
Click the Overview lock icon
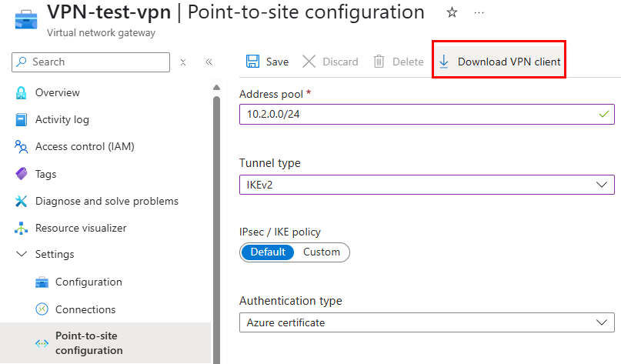tap(21, 92)
